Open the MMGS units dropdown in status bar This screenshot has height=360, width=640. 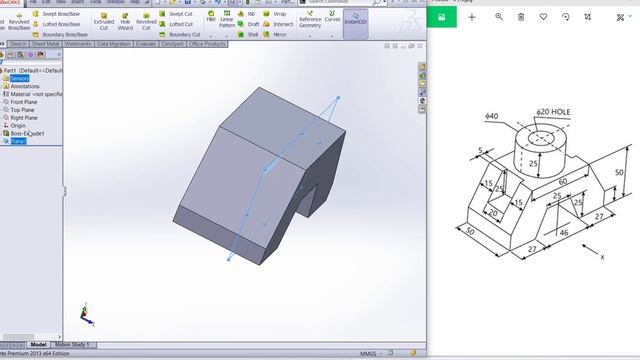(x=370, y=353)
